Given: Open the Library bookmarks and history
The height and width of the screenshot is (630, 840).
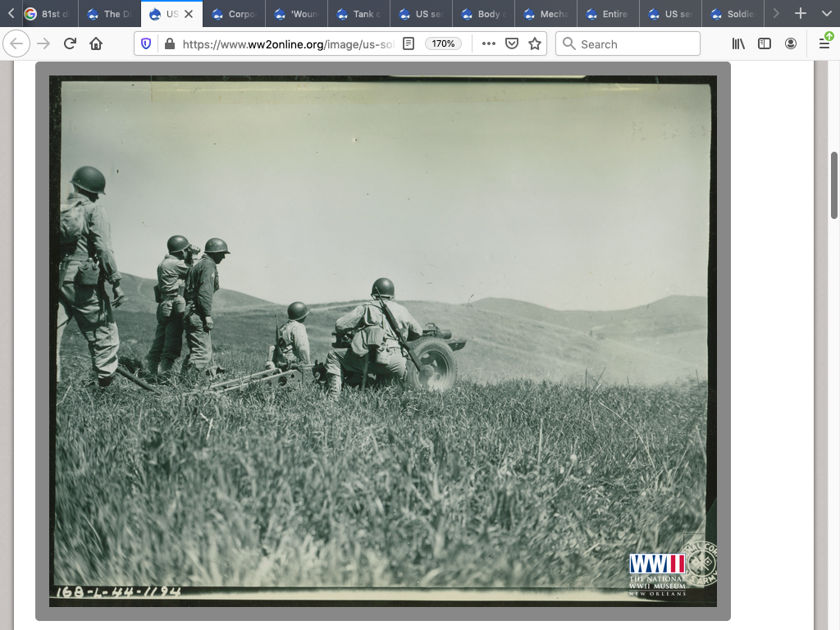Looking at the screenshot, I should point(738,43).
